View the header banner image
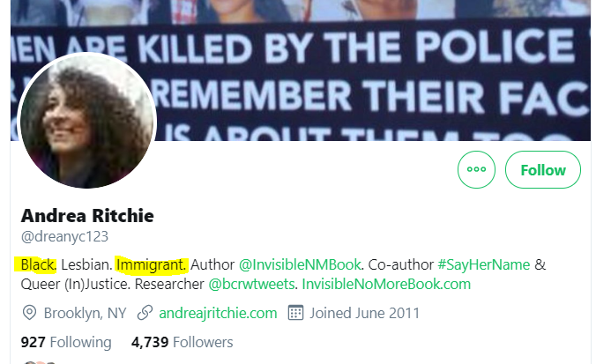This screenshot has height=364, width=596. coord(301,71)
